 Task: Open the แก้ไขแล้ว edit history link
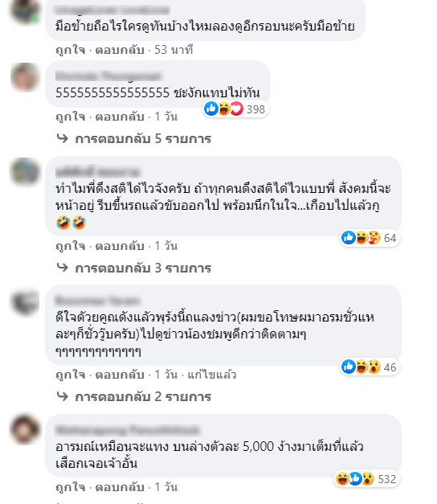212,375
